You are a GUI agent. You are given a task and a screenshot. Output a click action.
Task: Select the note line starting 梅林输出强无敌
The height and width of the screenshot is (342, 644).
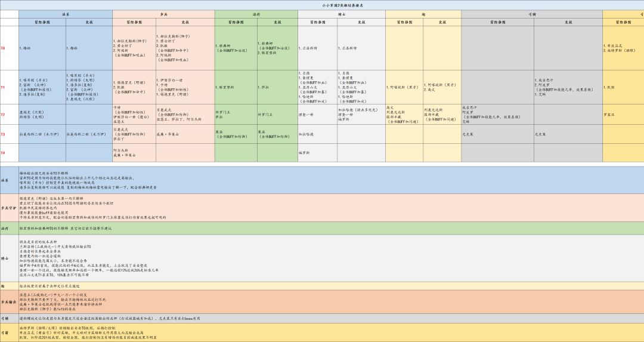click(x=44, y=173)
